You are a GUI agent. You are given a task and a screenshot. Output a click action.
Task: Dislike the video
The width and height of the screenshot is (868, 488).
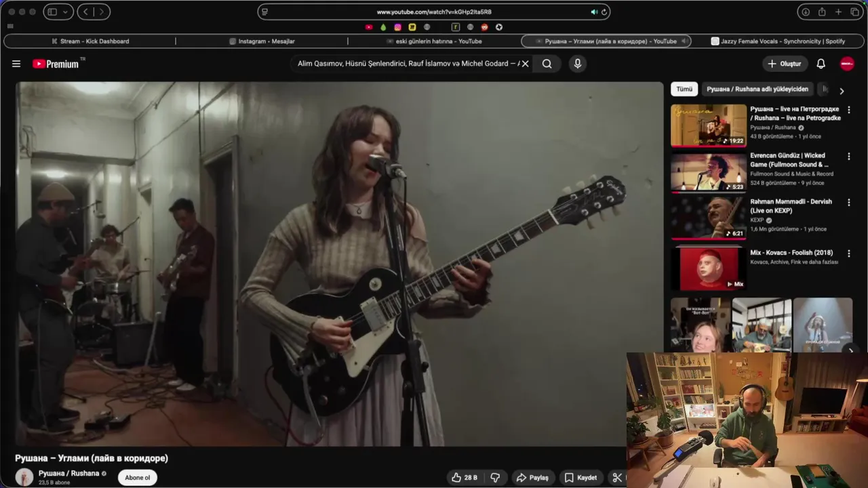(495, 478)
